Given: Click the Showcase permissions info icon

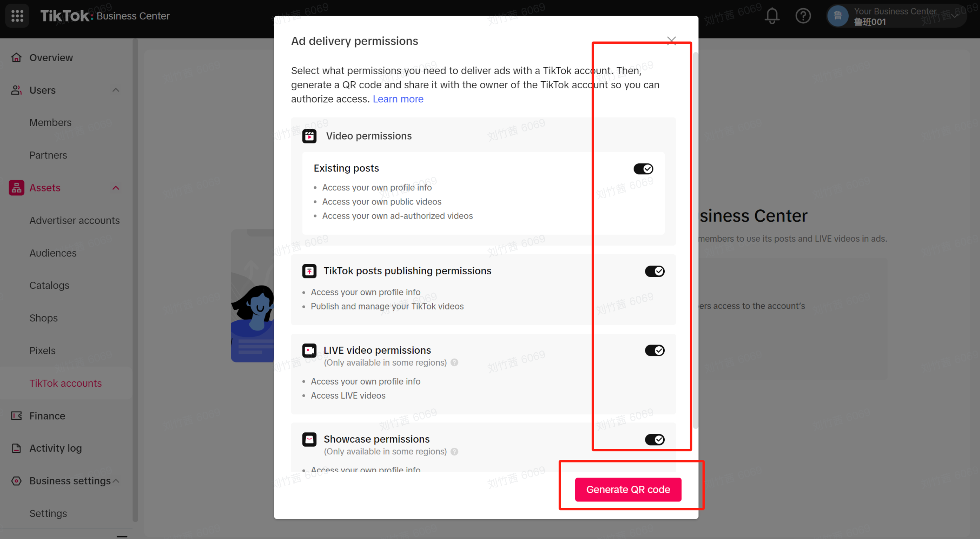Looking at the screenshot, I should click(454, 451).
